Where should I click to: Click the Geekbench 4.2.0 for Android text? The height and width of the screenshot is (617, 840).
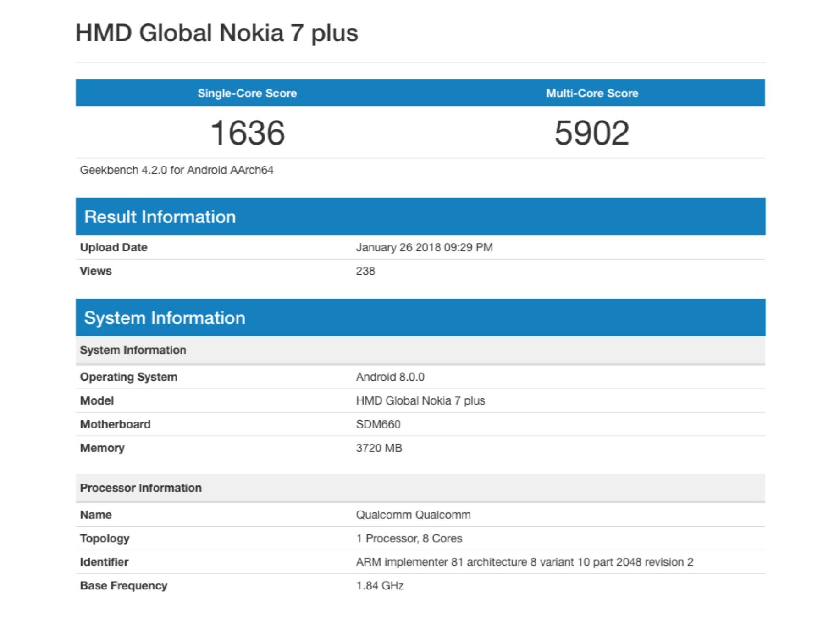point(177,170)
